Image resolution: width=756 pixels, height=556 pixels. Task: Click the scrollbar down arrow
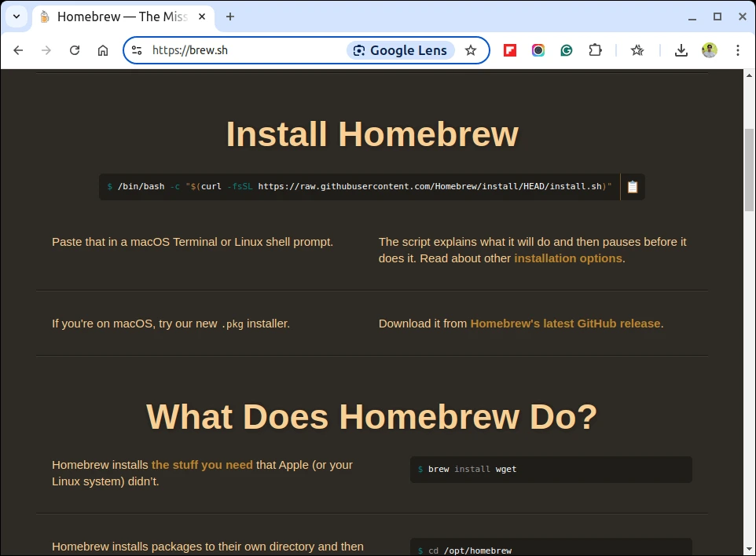click(x=749, y=549)
